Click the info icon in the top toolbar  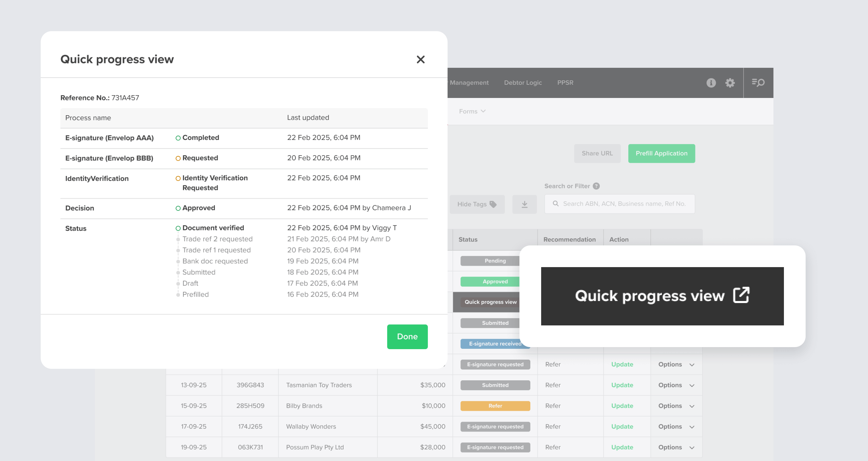point(711,82)
